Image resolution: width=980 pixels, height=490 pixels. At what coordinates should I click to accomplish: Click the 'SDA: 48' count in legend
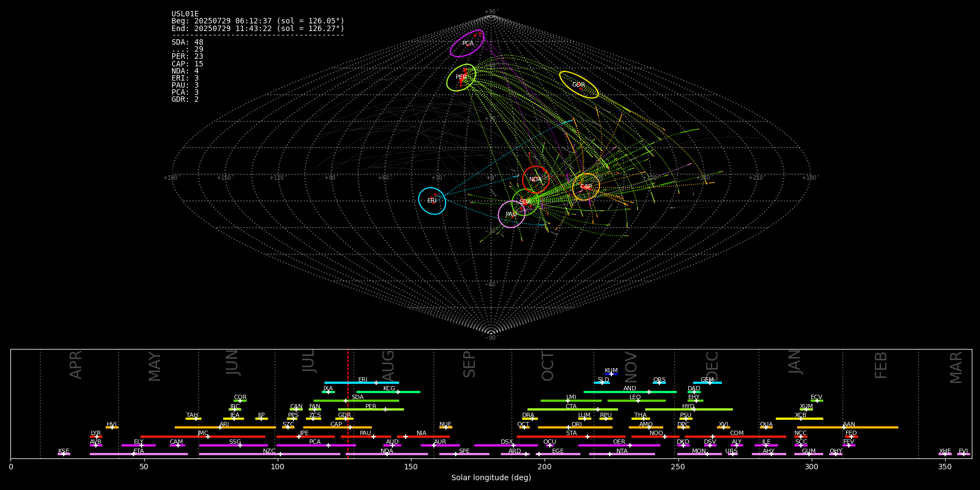[x=187, y=42]
